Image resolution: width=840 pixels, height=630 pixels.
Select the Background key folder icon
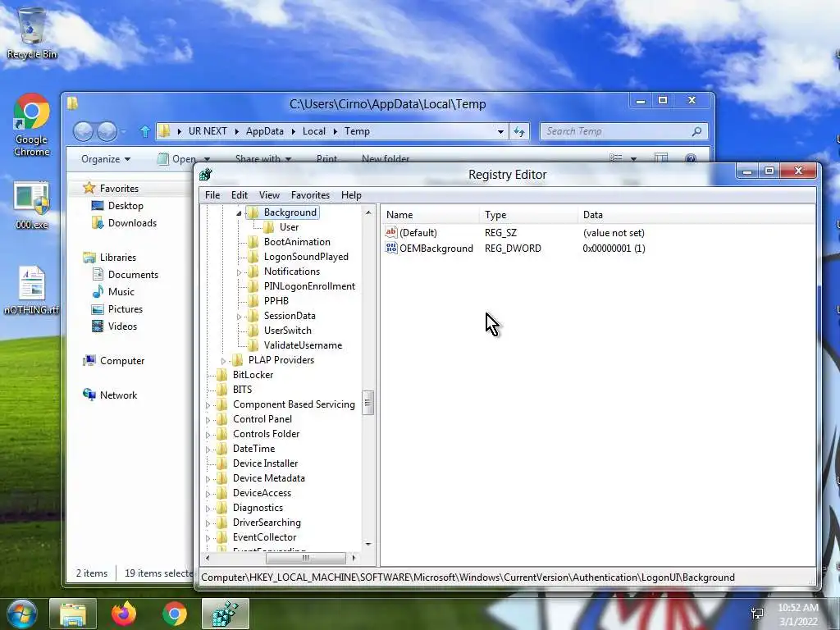click(253, 212)
